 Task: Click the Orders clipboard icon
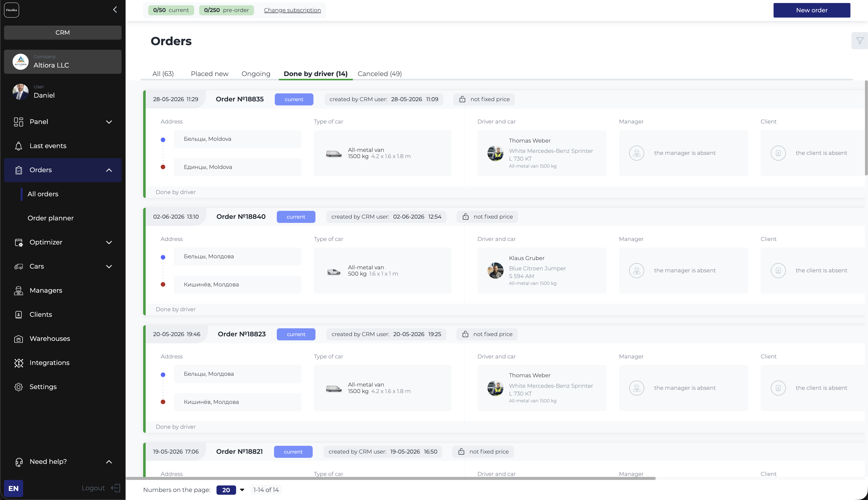(x=19, y=170)
